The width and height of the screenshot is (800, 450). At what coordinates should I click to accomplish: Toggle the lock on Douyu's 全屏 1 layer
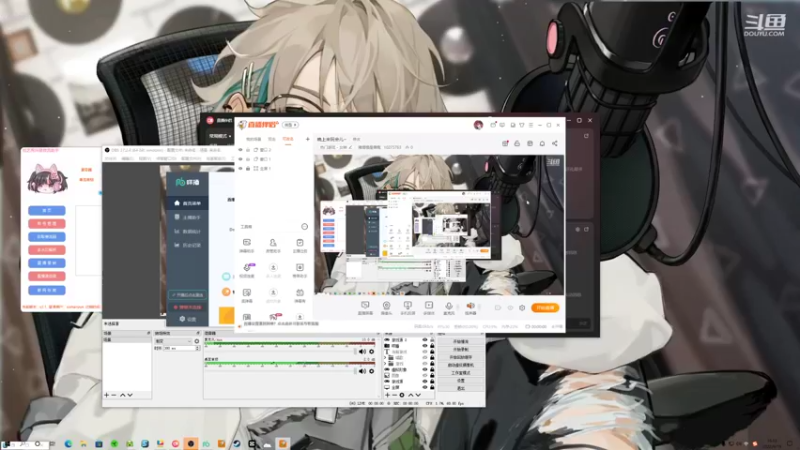pos(248,168)
